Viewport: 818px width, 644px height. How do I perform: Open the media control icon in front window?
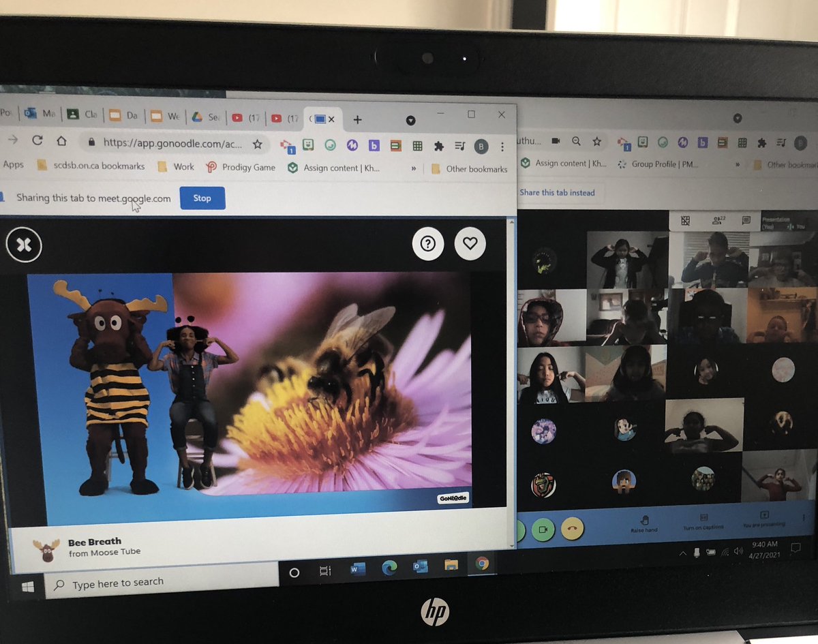[x=459, y=146]
